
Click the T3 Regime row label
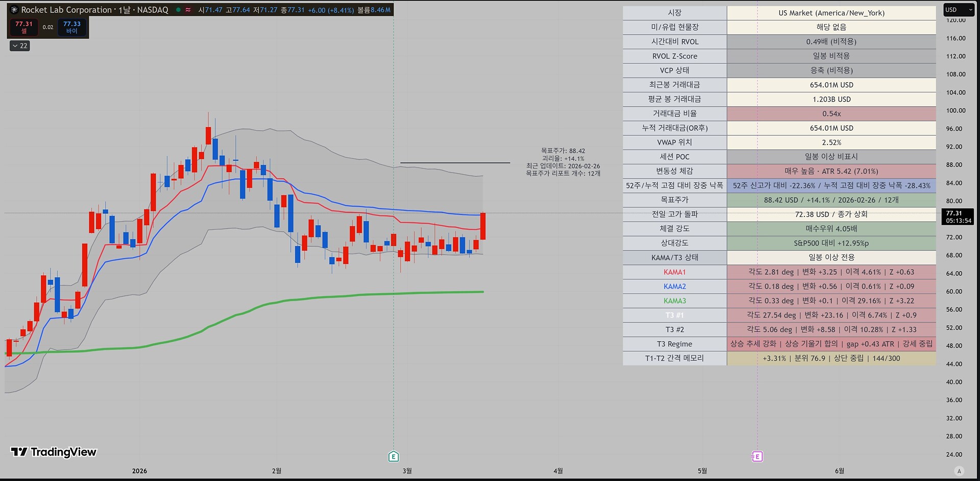675,344
